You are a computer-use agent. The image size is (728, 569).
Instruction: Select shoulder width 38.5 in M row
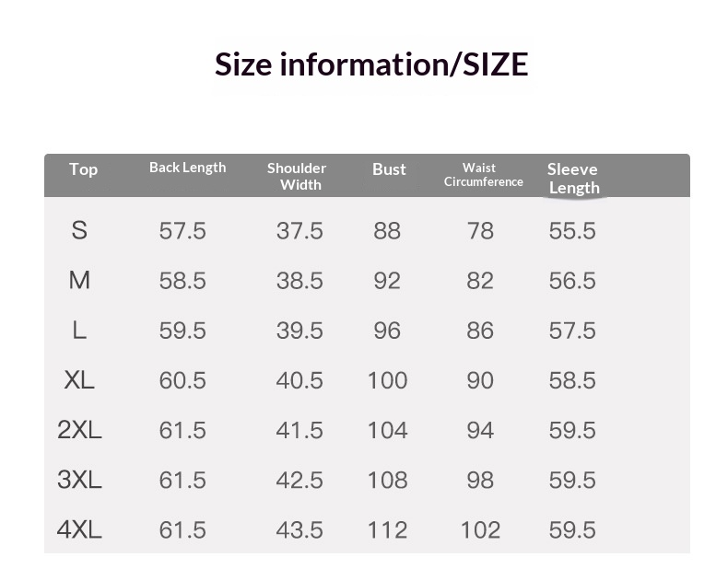(x=299, y=281)
